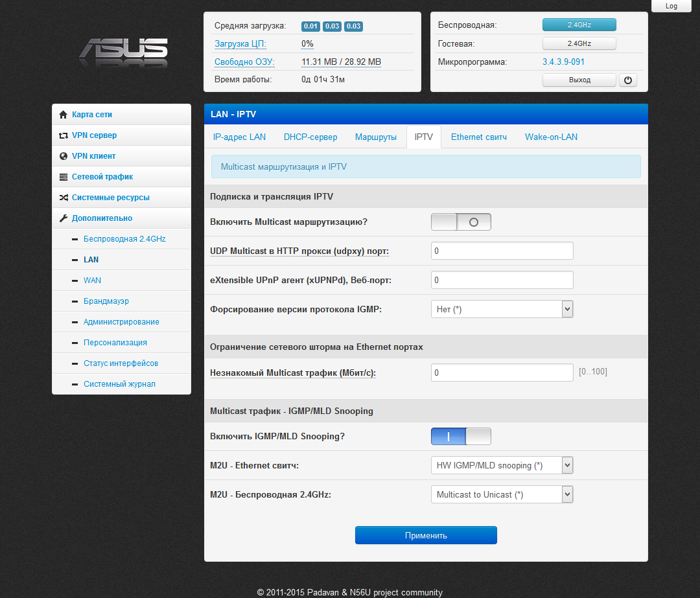The width and height of the screenshot is (700, 598).
Task: Click the [0..100] range hint
Action: coord(593,372)
